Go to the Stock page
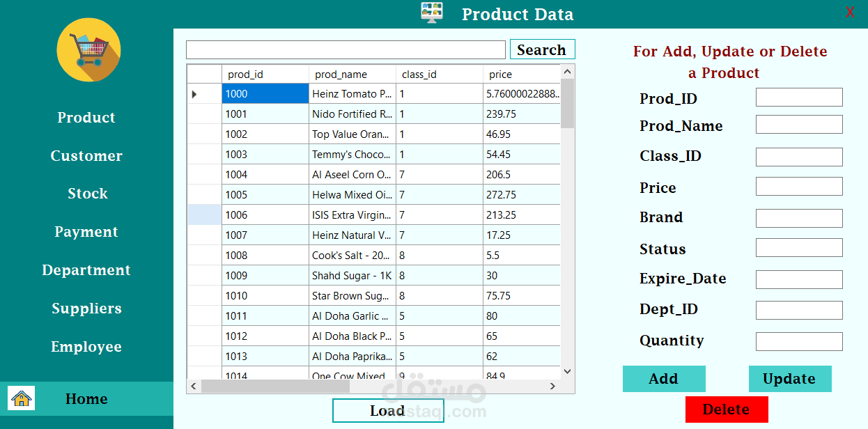This screenshot has height=429, width=868. [x=88, y=194]
